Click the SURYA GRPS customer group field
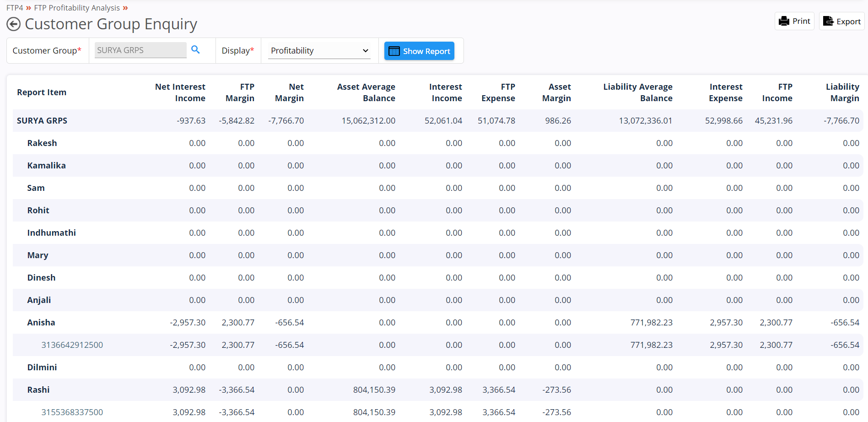The height and width of the screenshot is (422, 868). 140,50
